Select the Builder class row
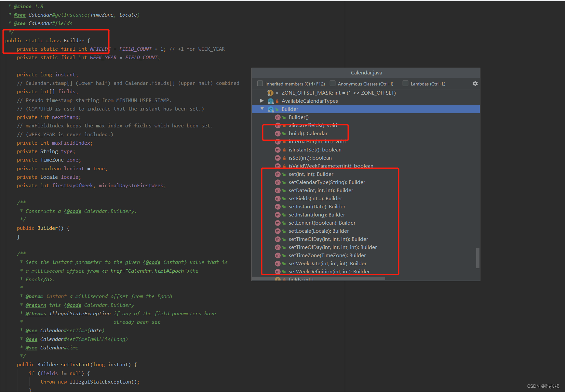The image size is (565, 392). click(366, 109)
